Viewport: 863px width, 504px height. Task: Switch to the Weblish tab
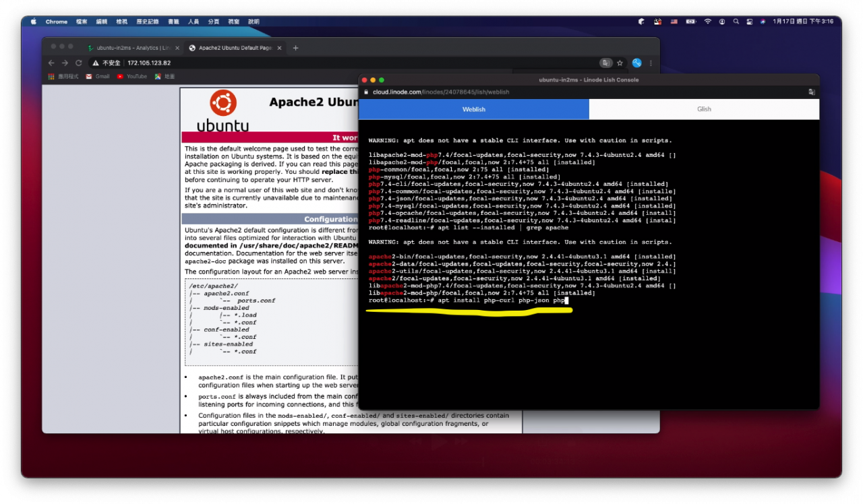coord(474,109)
